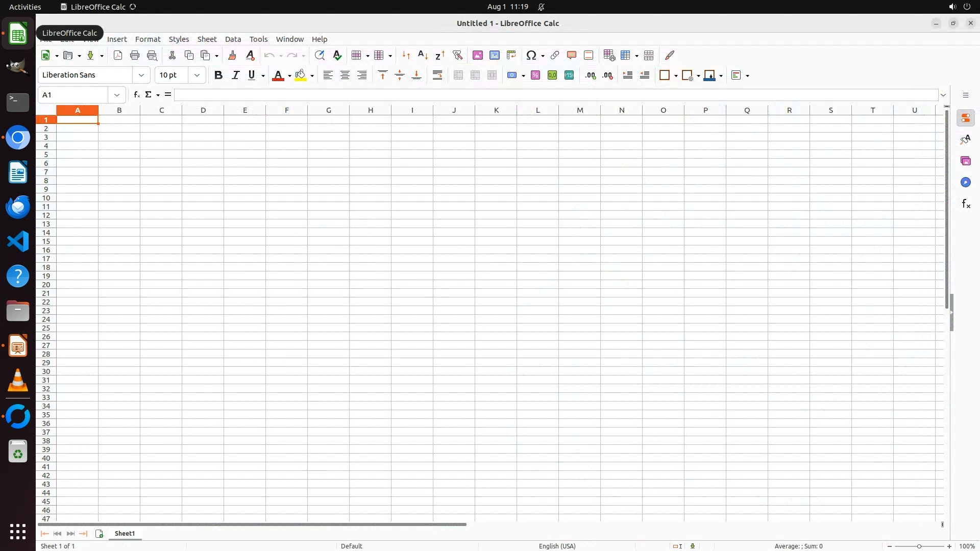The width and height of the screenshot is (980, 551).
Task: Open the Function Wizard icon
Action: pos(136,95)
